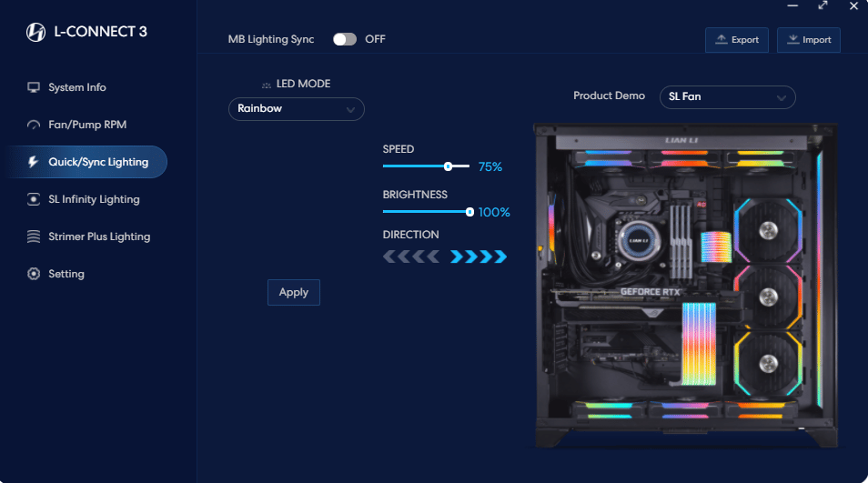
Task: Open the LED MODE Rainbow dropdown
Action: coord(296,109)
